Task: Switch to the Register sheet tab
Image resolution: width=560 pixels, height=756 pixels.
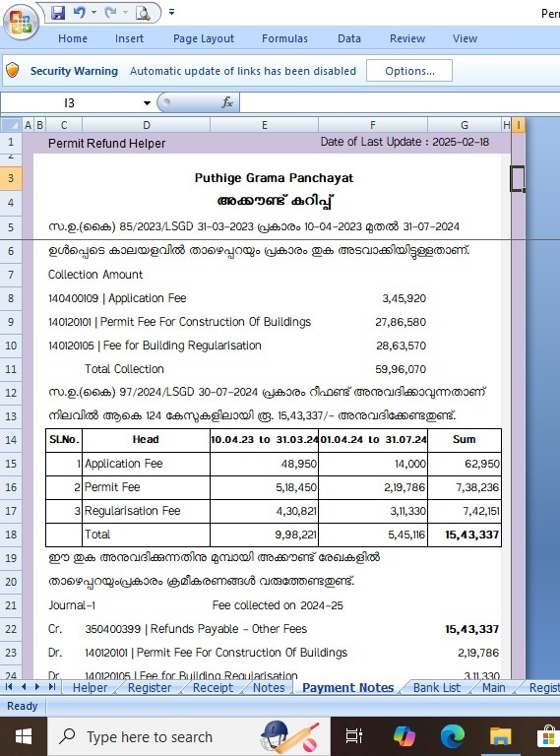Action: pyautogui.click(x=150, y=687)
